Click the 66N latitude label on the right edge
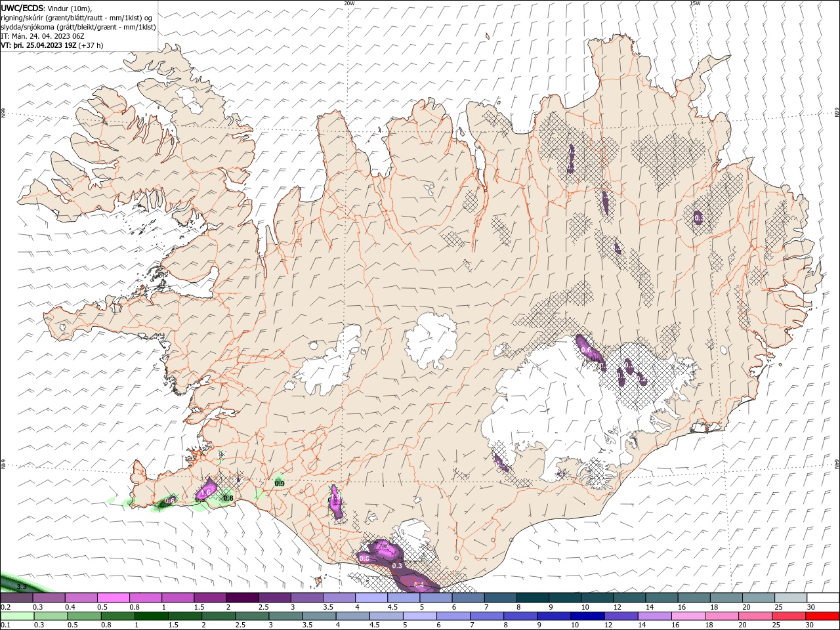Image resolution: width=840 pixels, height=630 pixels. coord(836,112)
